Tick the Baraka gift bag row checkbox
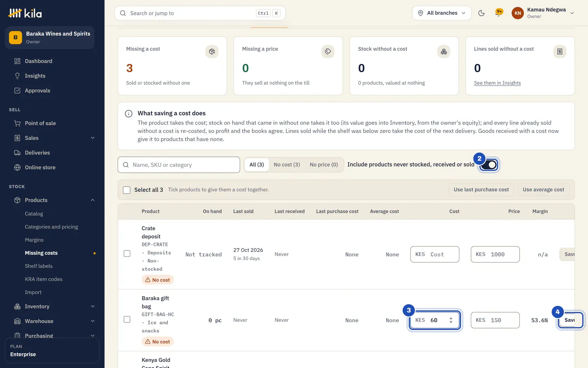588x368 pixels. click(x=127, y=319)
